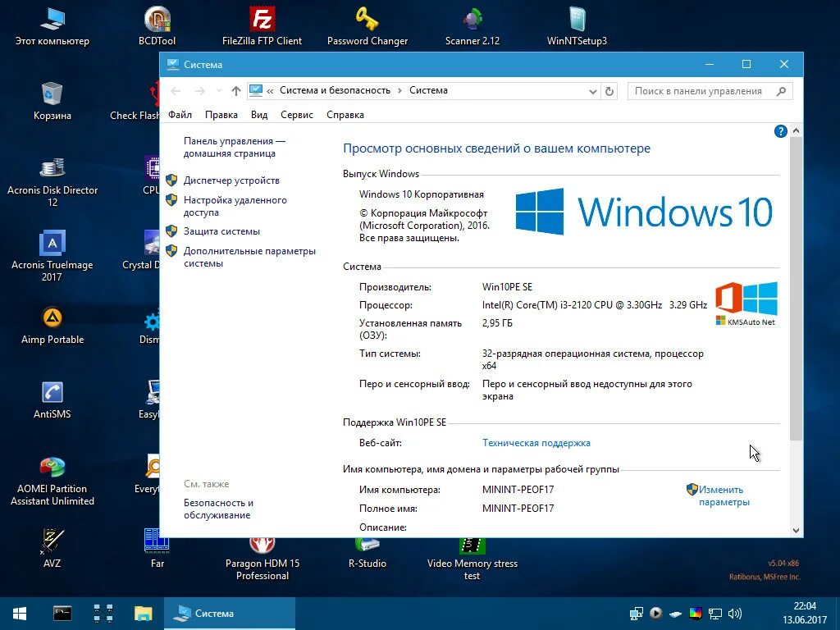Viewport: 840px width, 630px height.
Task: Click the vertical scrollbar thumb
Action: pyautogui.click(x=796, y=290)
